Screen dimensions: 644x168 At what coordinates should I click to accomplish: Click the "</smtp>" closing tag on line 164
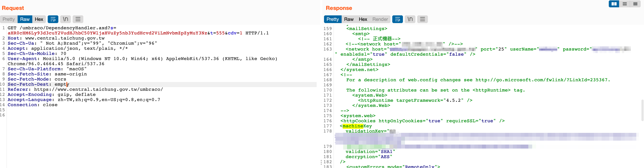363,59
